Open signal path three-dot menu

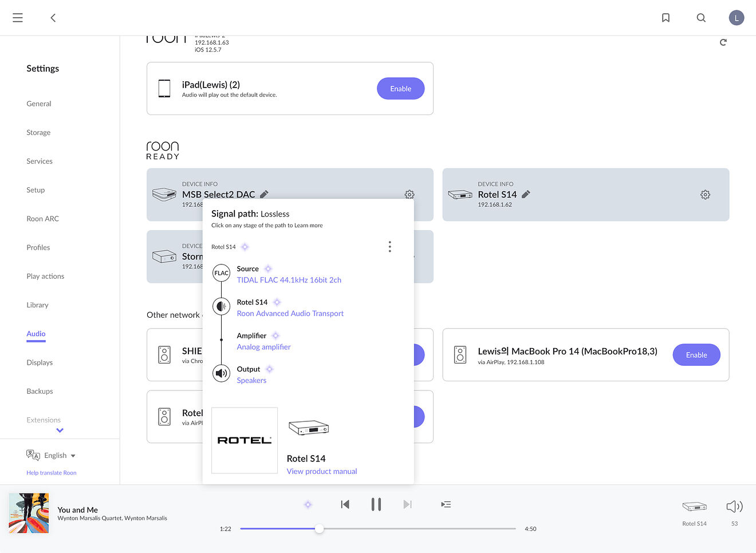[390, 247]
